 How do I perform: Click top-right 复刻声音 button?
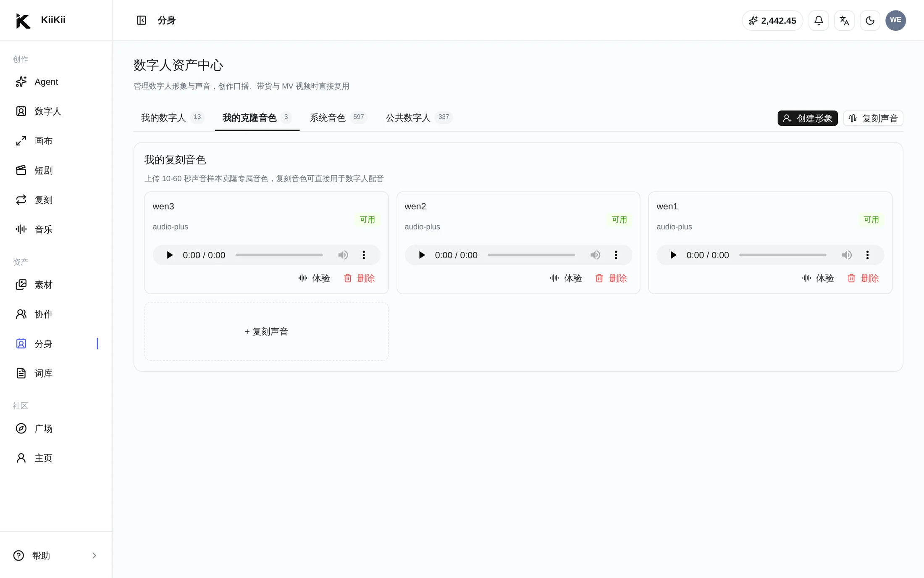tap(873, 118)
